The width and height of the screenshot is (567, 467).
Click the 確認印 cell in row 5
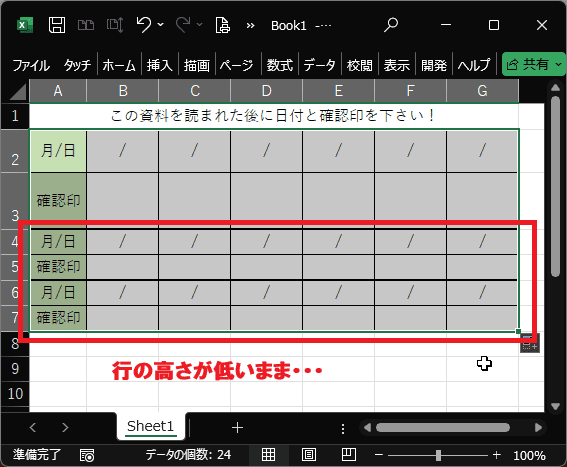click(x=58, y=267)
